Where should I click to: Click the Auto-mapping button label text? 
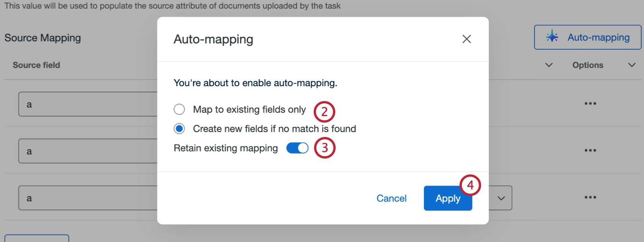point(598,37)
